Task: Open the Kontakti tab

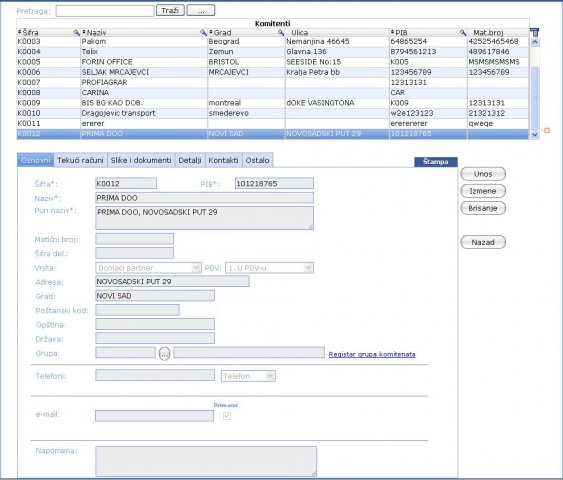Action: (223, 160)
